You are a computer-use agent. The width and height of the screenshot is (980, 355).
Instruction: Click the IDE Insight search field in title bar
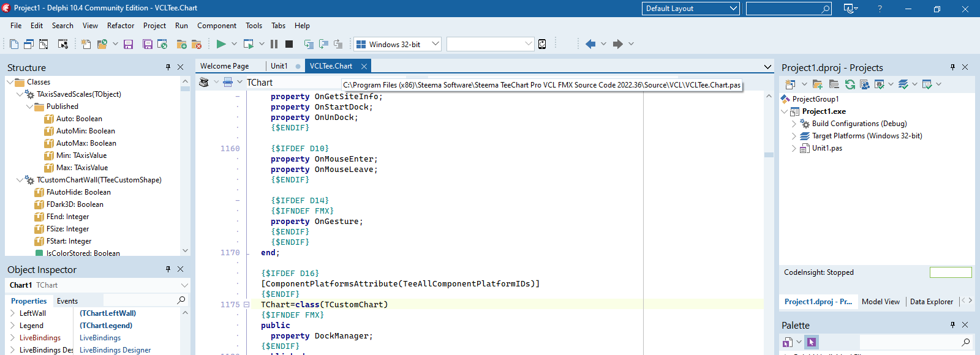click(x=789, y=9)
